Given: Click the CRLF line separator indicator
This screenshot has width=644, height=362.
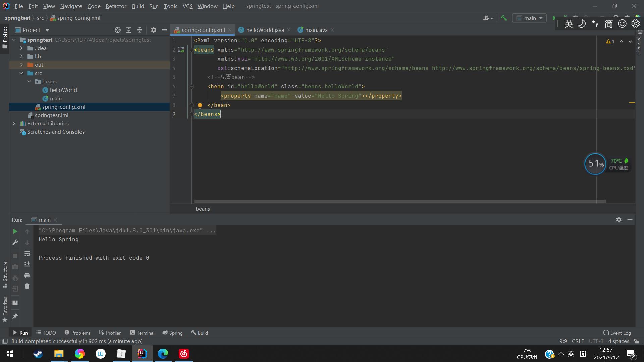Looking at the screenshot, I should pyautogui.click(x=578, y=341).
